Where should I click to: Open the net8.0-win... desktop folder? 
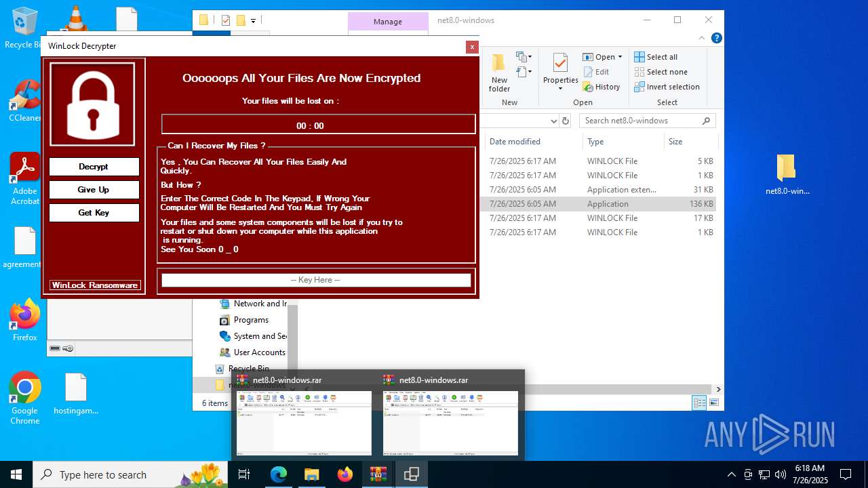(787, 175)
